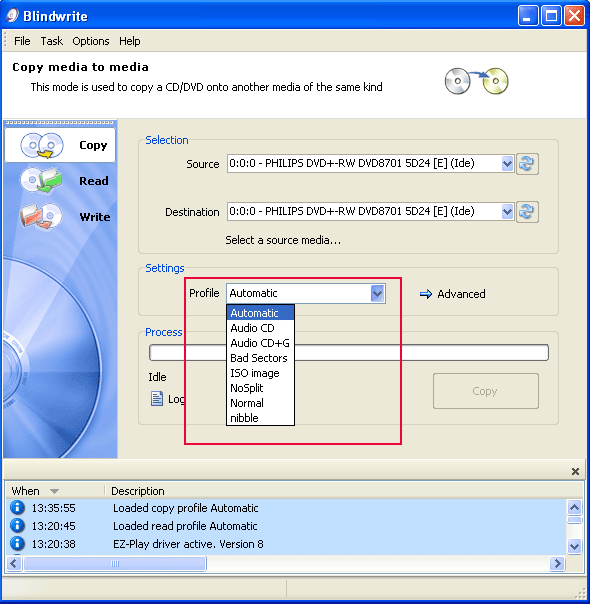Expand the Source drive dropdown
Screen dimensions: 590x604
508,164
